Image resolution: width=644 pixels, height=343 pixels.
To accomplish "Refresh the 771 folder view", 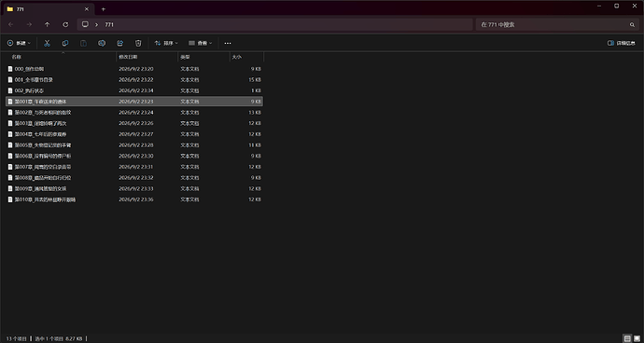I will coord(65,24).
